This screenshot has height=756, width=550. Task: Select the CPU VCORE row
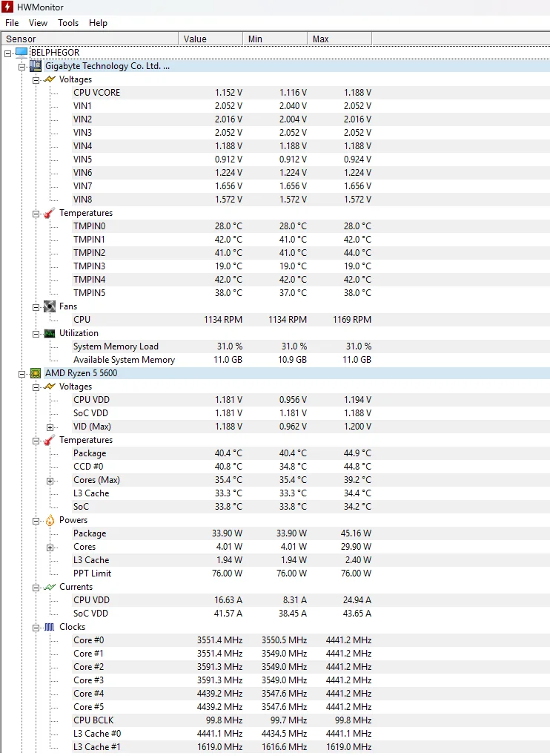222,93
